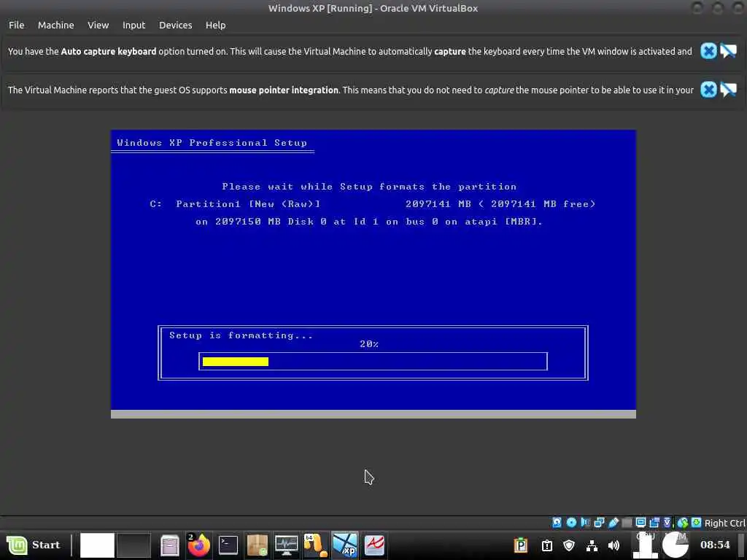Open the 08:54 clock applet
The image size is (747, 560).
tap(715, 545)
